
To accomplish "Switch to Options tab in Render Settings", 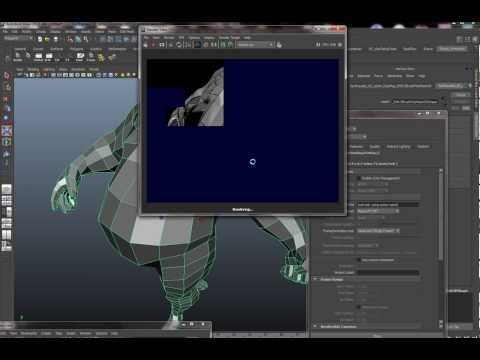I will 423,146.
